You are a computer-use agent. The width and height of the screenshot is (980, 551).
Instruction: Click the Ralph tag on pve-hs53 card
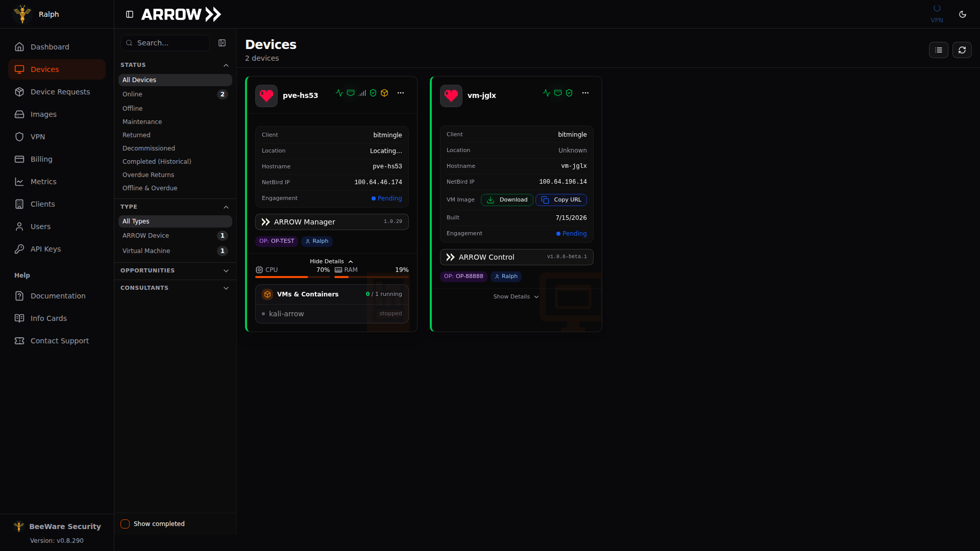point(317,241)
